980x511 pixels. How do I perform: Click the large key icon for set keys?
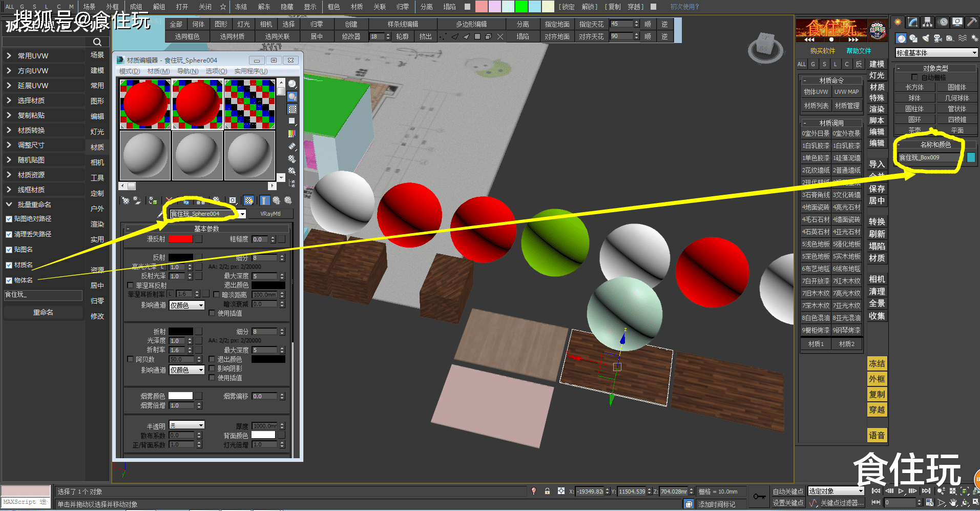pos(759,497)
